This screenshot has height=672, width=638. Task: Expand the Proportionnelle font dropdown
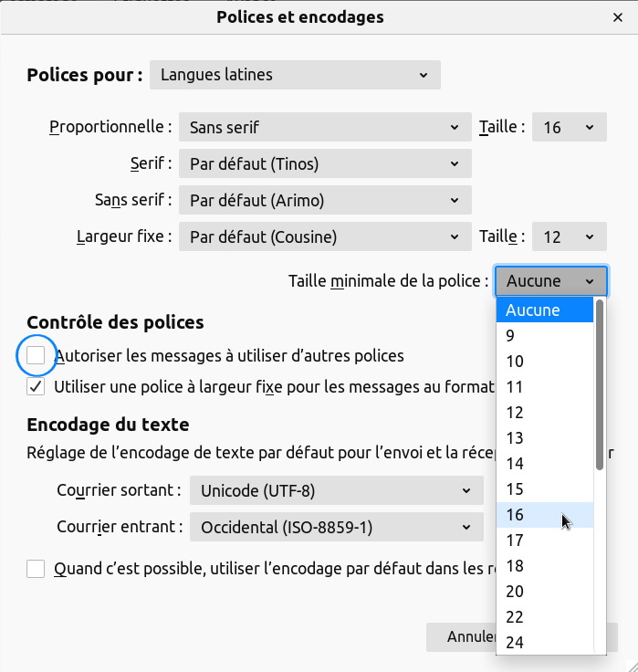tap(325, 128)
